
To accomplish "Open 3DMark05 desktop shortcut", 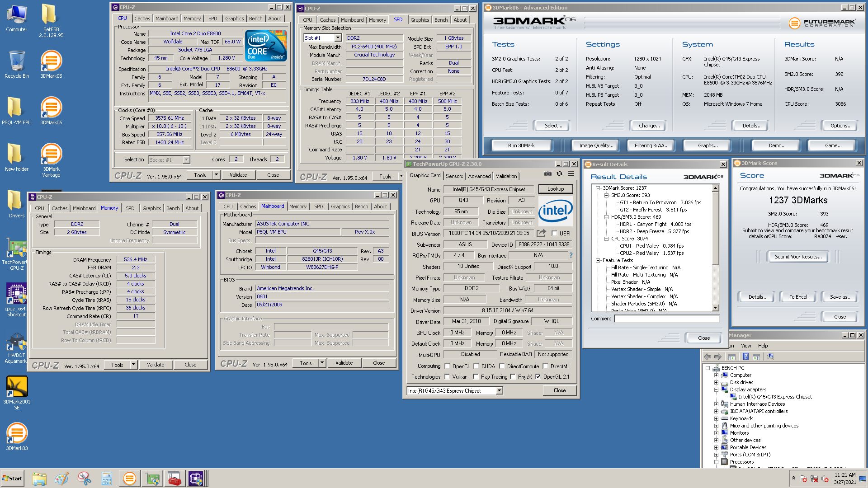I will (x=51, y=64).
